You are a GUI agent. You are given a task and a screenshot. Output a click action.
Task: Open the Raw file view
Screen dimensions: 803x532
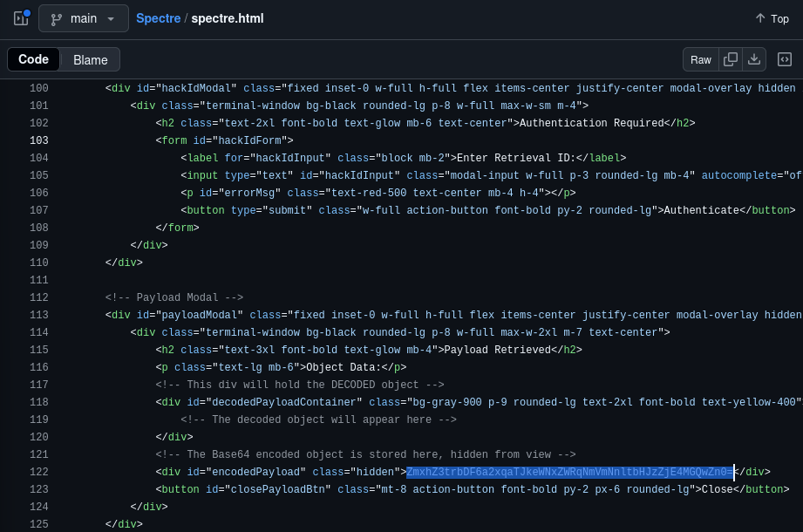(701, 59)
